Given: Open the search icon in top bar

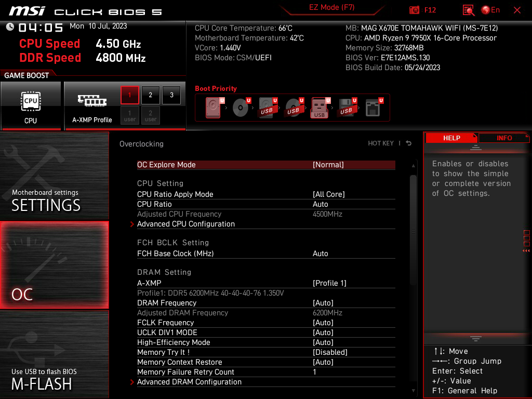Looking at the screenshot, I should [x=468, y=10].
